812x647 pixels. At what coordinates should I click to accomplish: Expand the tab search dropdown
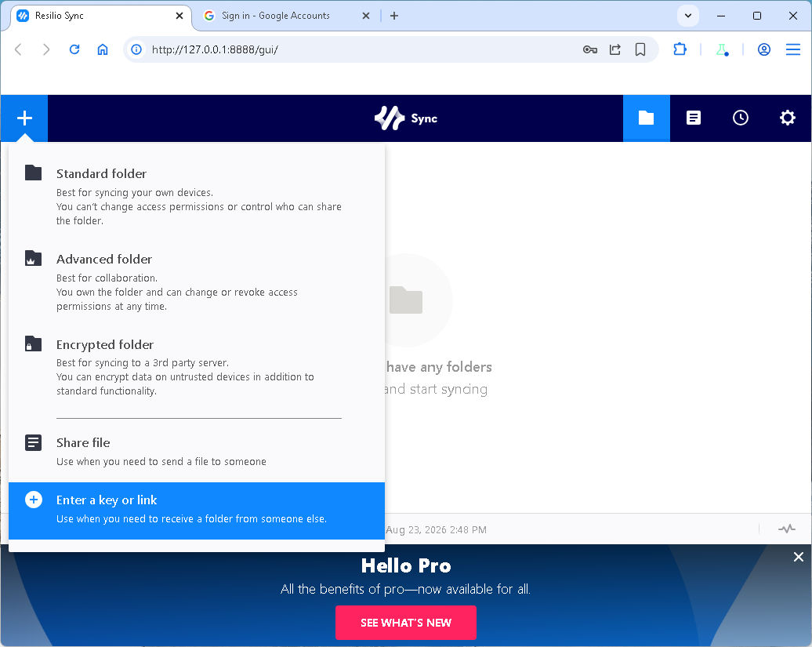click(688, 16)
